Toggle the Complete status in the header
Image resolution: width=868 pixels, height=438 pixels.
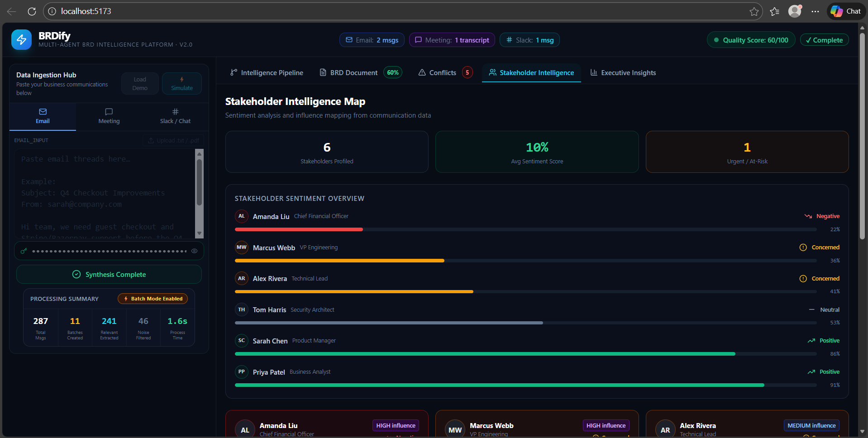coord(824,40)
